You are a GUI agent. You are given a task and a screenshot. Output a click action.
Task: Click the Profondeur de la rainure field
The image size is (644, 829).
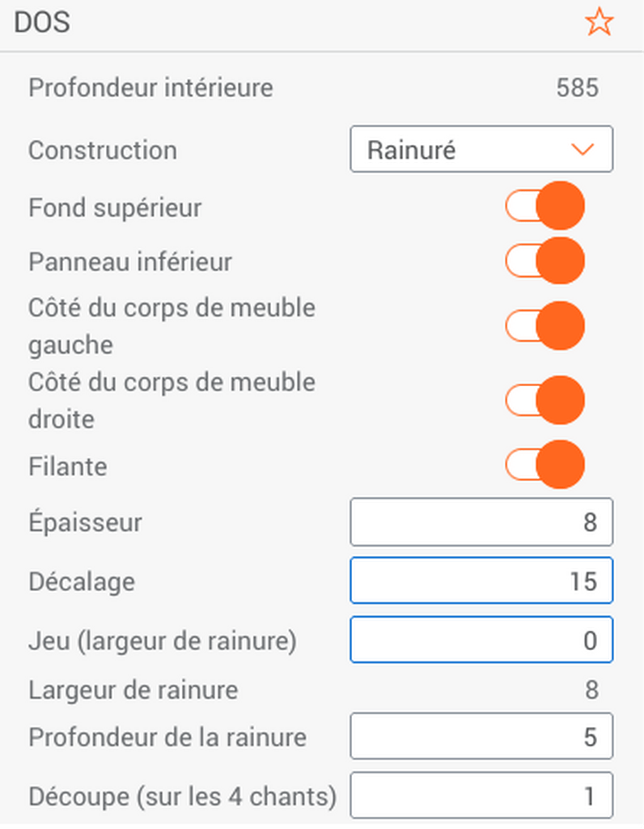(x=481, y=738)
